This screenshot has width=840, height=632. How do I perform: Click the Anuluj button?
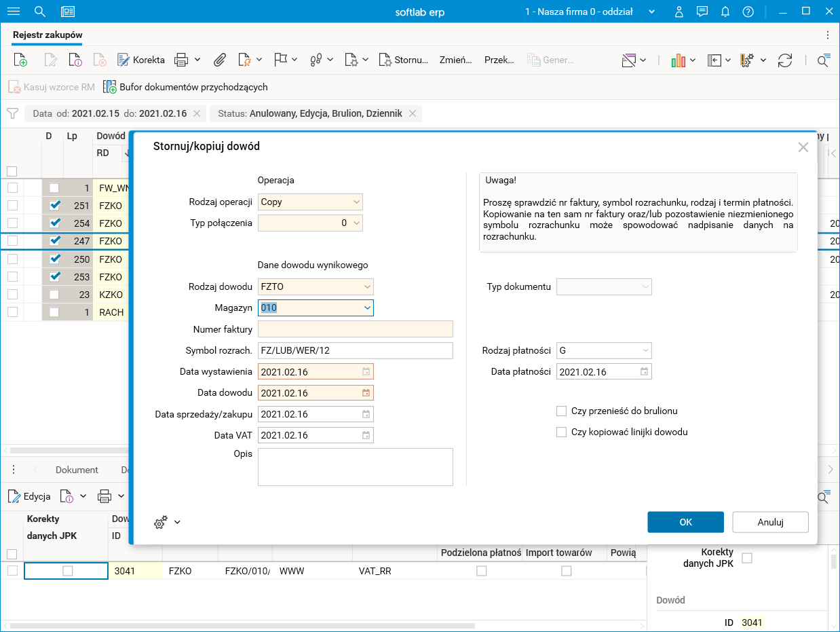770,522
